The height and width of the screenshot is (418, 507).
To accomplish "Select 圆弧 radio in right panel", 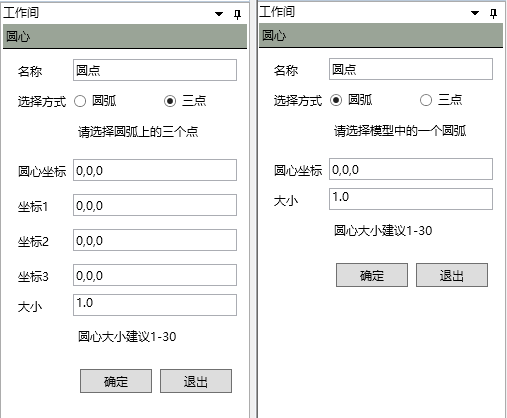I will click(x=336, y=100).
